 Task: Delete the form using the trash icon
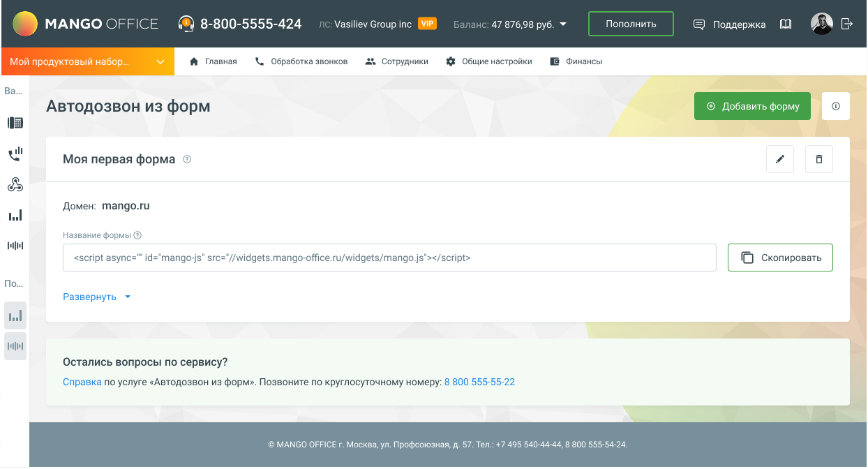[x=818, y=159]
